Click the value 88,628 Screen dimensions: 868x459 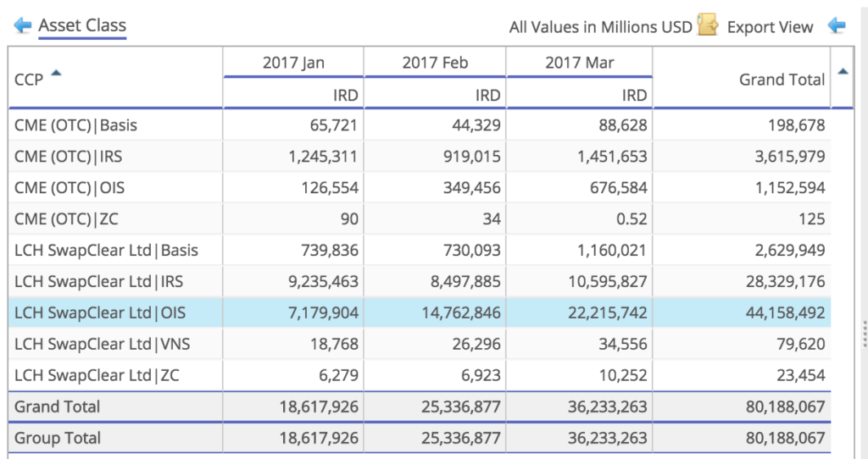(x=623, y=125)
